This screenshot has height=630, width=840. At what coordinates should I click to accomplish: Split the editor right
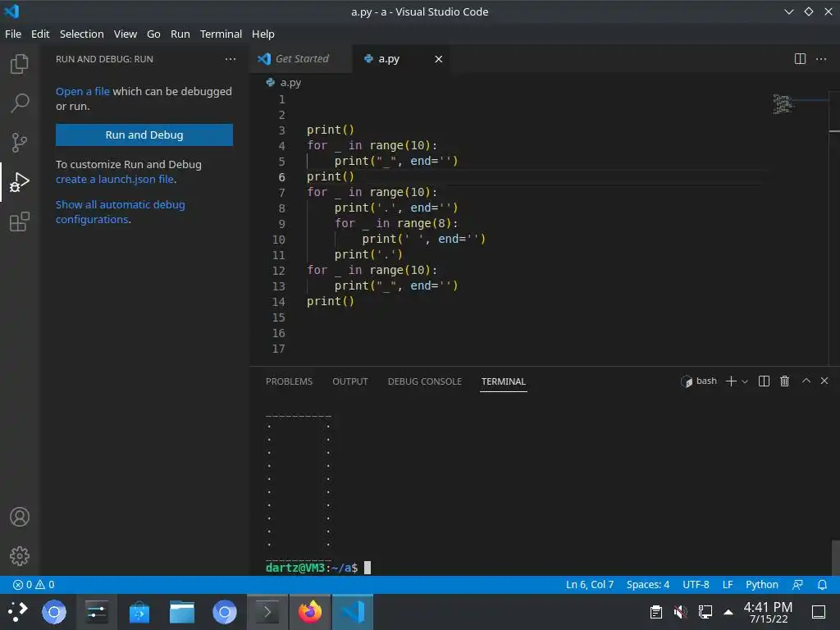click(800, 59)
